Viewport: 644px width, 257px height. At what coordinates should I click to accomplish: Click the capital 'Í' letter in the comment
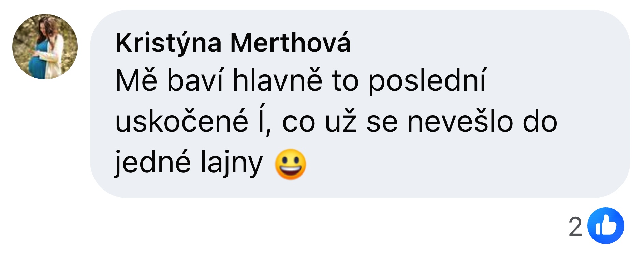tap(261, 119)
